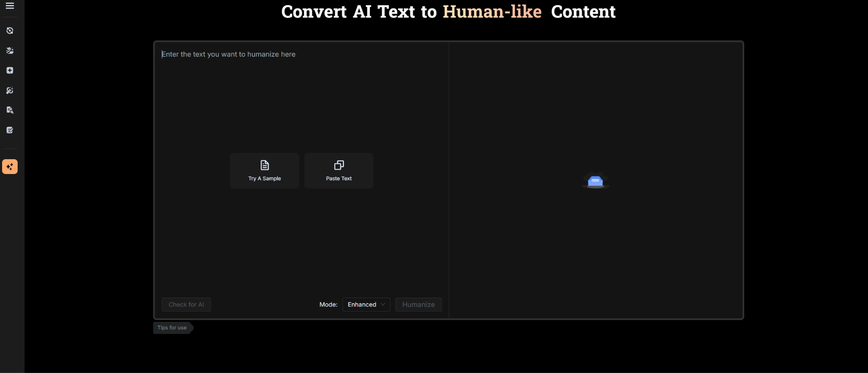Screen dimensions: 868x373
Task: Select the orange sparkles humanizer icon
Action: [x=10, y=167]
